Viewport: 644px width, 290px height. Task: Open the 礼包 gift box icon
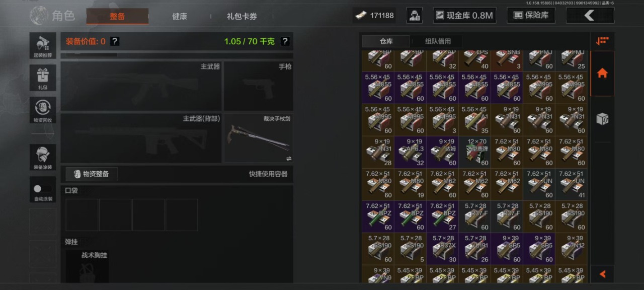point(43,78)
